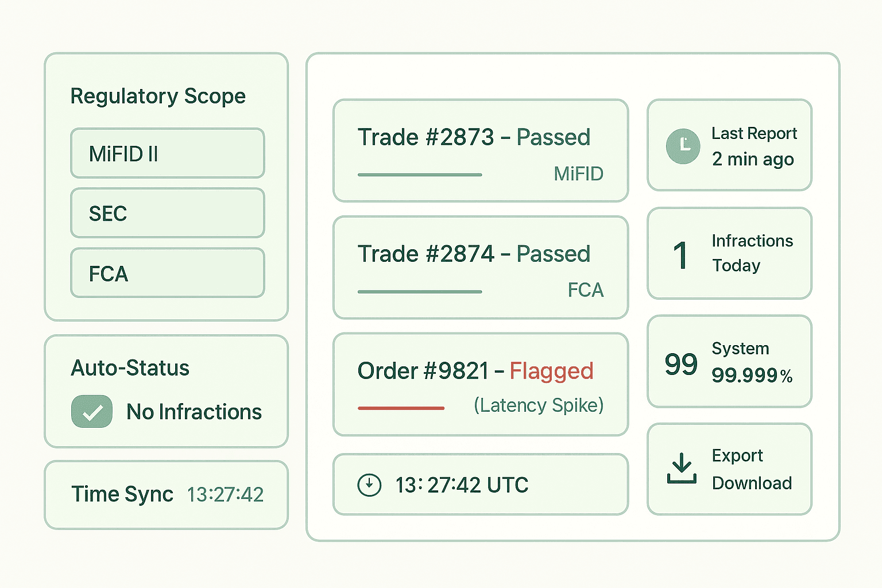Click the MiFID tag on Trade #2873
This screenshot has height=588, width=882.
click(578, 173)
